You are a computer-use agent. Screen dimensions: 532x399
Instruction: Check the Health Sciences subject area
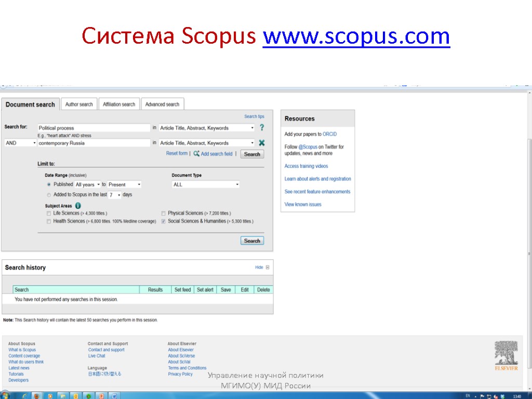point(49,221)
